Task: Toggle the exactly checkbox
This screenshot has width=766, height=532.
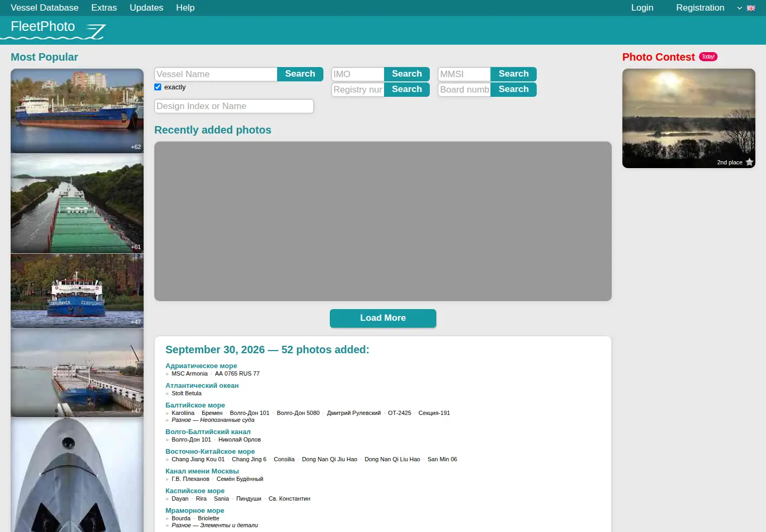Action: tap(158, 87)
